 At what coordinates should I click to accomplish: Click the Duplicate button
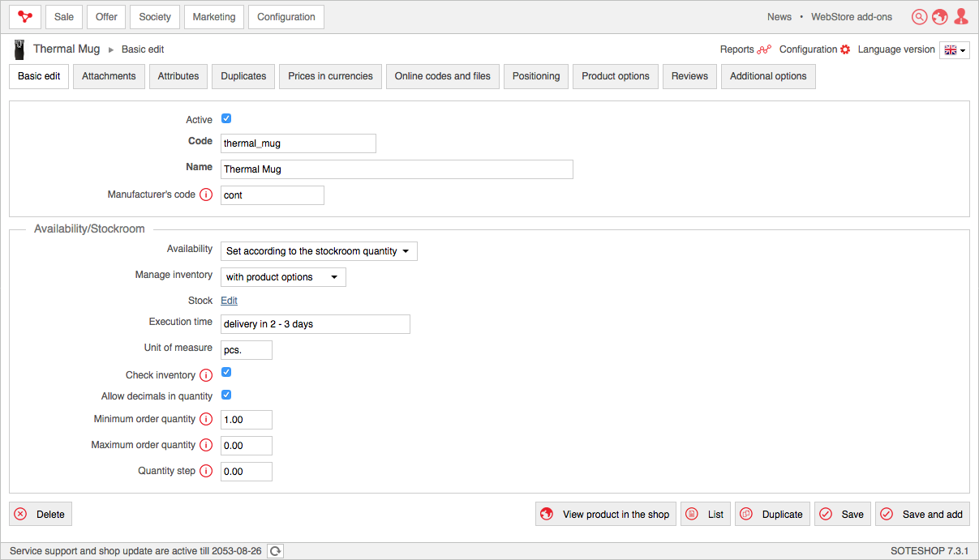(x=772, y=514)
